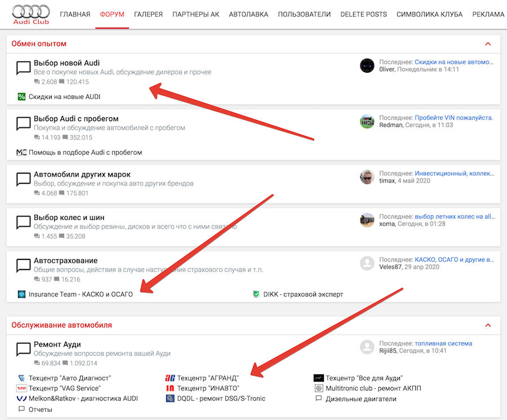
Task: Open latest post топливная система
Action: point(443,343)
